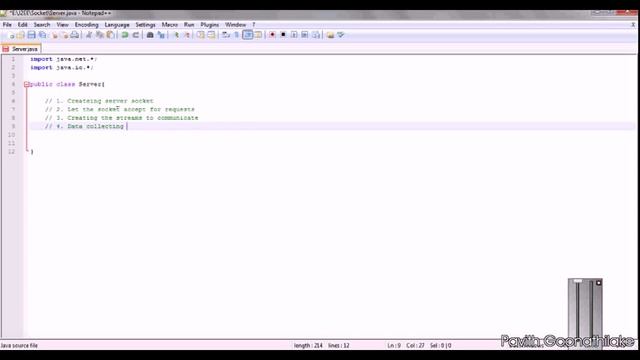Click the Close document toolbar icon
Image resolution: width=640 pixels, height=360 pixels.
(54, 35)
